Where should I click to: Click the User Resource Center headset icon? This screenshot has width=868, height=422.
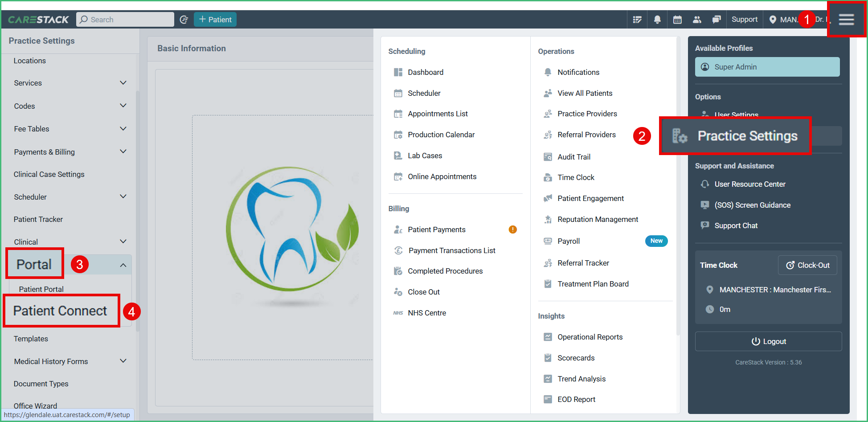(704, 184)
